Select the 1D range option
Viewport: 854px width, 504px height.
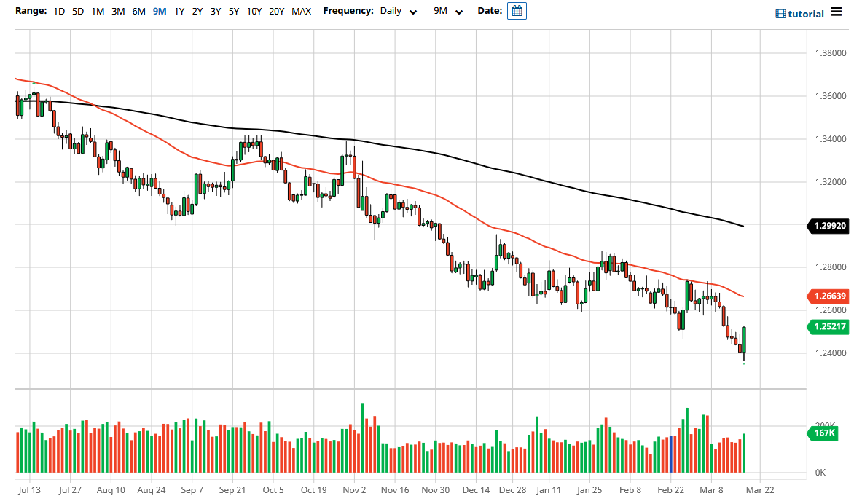point(58,12)
